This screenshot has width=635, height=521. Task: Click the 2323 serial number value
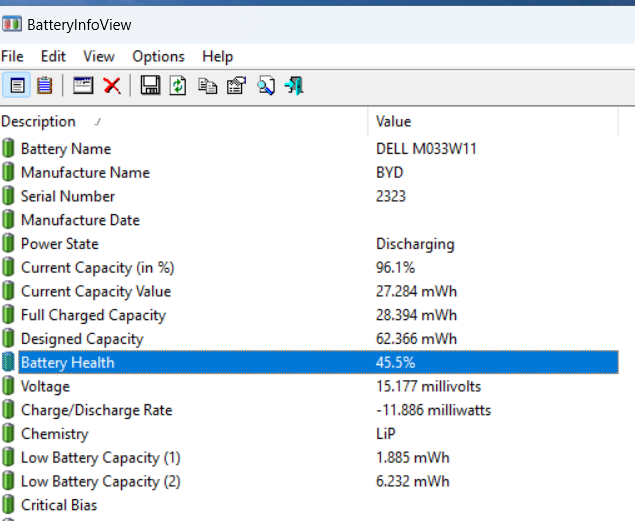[x=391, y=196]
